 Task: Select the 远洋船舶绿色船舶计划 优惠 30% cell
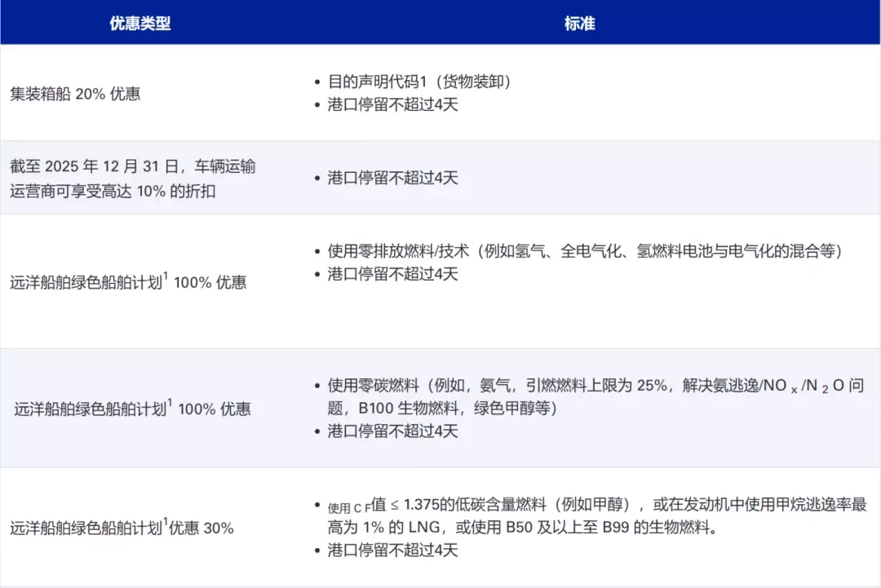pyautogui.click(x=122, y=528)
